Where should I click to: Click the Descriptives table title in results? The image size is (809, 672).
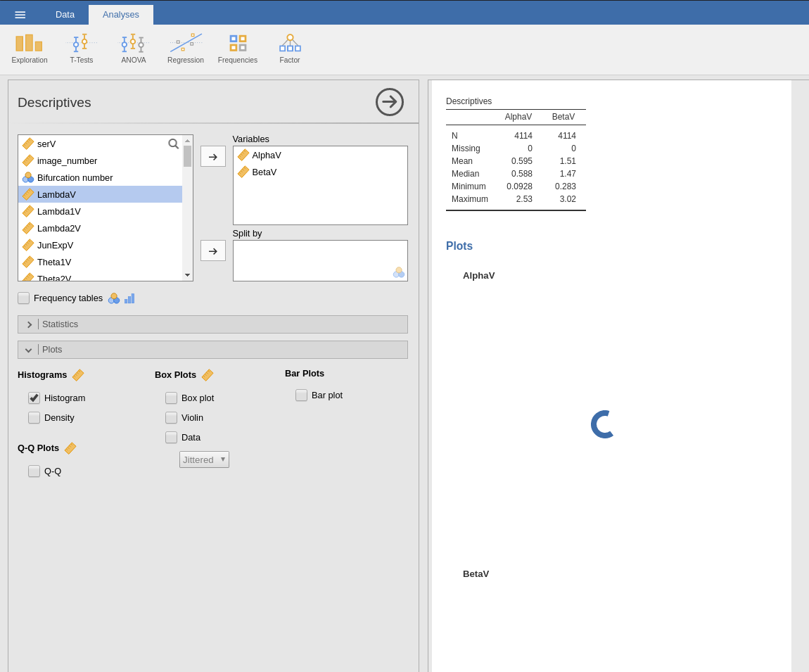[469, 101]
